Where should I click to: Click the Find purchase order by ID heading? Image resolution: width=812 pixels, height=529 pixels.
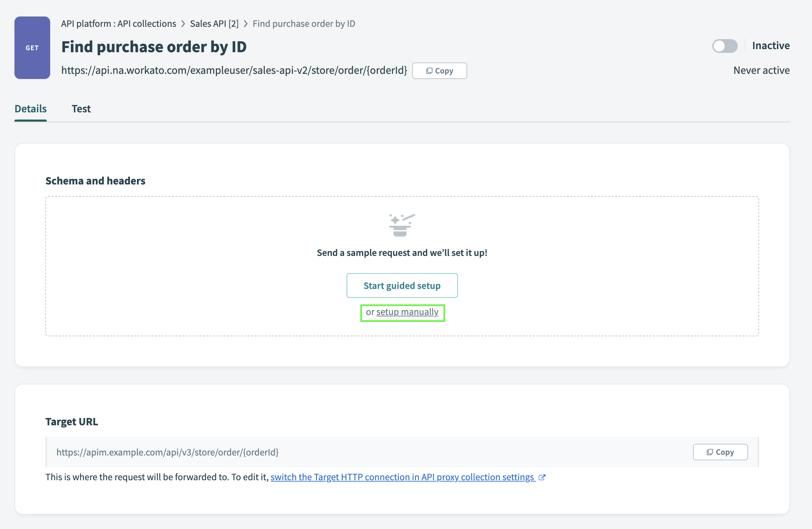(154, 47)
